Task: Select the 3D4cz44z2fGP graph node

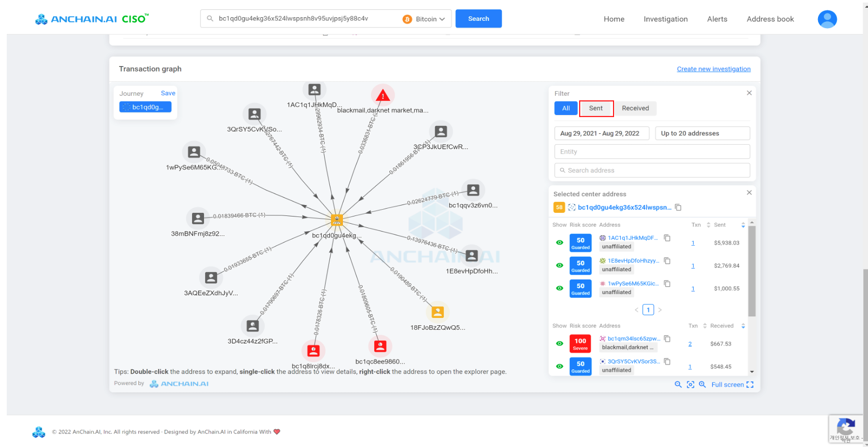Action: 252,326
